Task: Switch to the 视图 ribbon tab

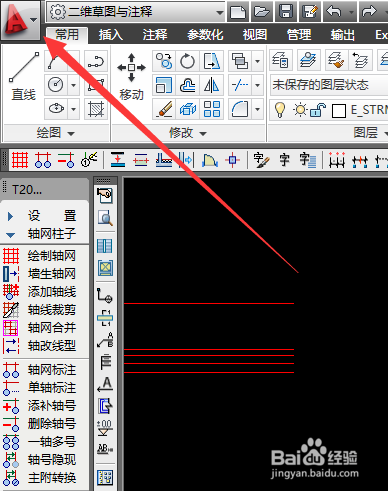Action: 255,35
